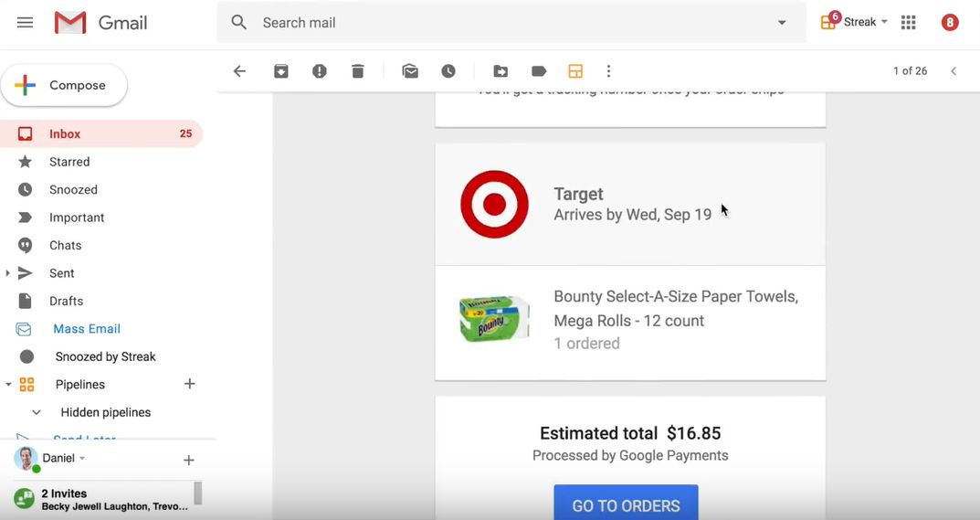Open Snoozed by Streak
980x520 pixels.
(x=105, y=356)
